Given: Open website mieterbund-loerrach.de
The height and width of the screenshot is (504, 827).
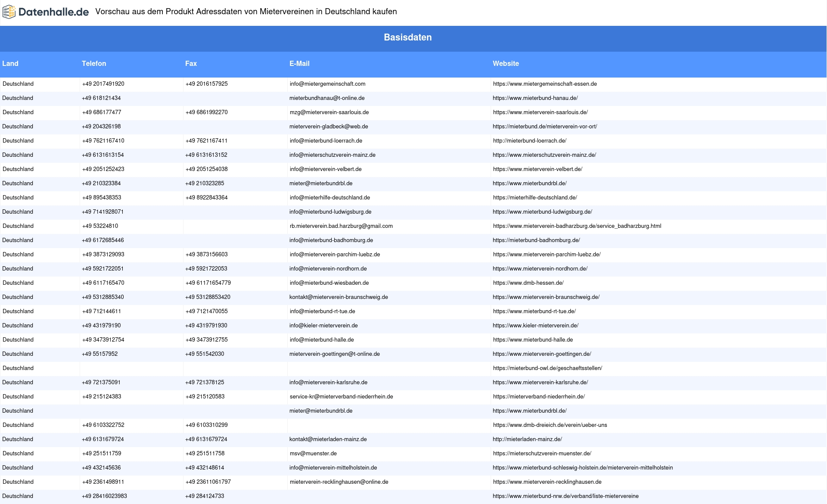Looking at the screenshot, I should (x=530, y=141).
